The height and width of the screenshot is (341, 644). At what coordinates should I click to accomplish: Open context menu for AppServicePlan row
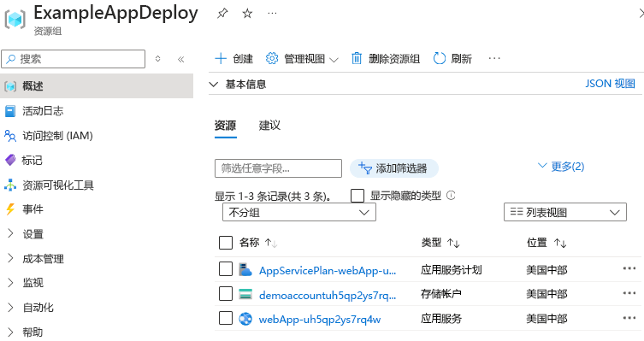[629, 268]
